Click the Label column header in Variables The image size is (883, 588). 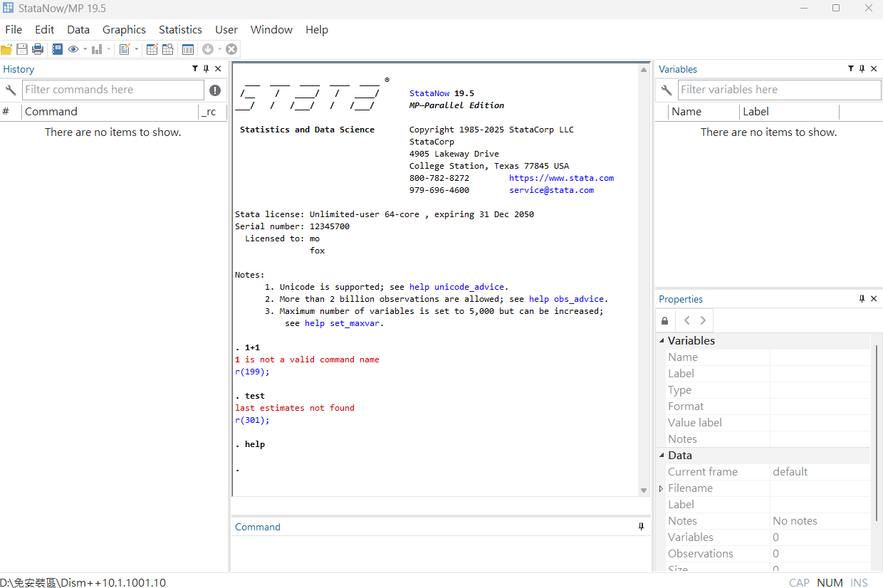click(x=789, y=112)
